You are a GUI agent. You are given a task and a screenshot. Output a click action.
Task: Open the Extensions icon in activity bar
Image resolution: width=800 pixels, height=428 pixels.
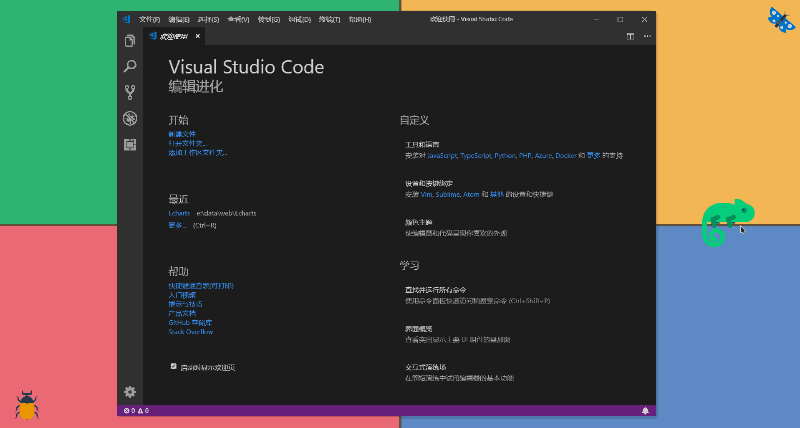pyautogui.click(x=130, y=145)
